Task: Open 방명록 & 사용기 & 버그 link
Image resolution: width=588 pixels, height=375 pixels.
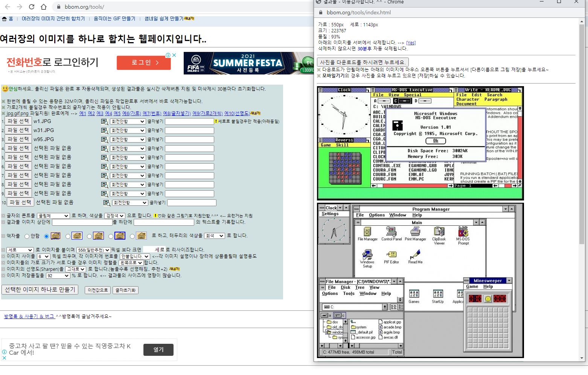Action: tap(29, 316)
